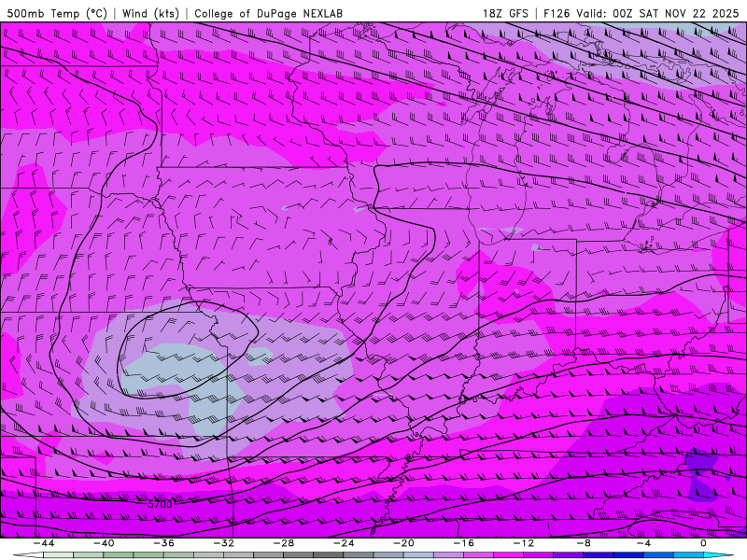
Task: Click the 0 legend tick label
Action: (x=703, y=543)
